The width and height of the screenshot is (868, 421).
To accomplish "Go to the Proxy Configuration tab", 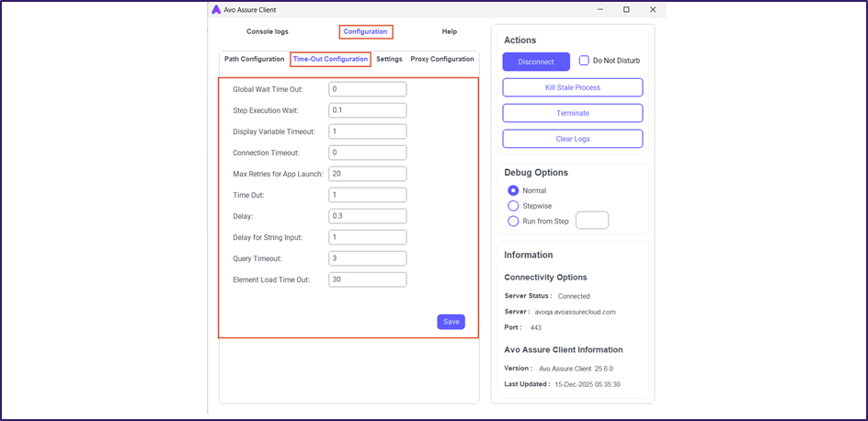I will coord(441,60).
